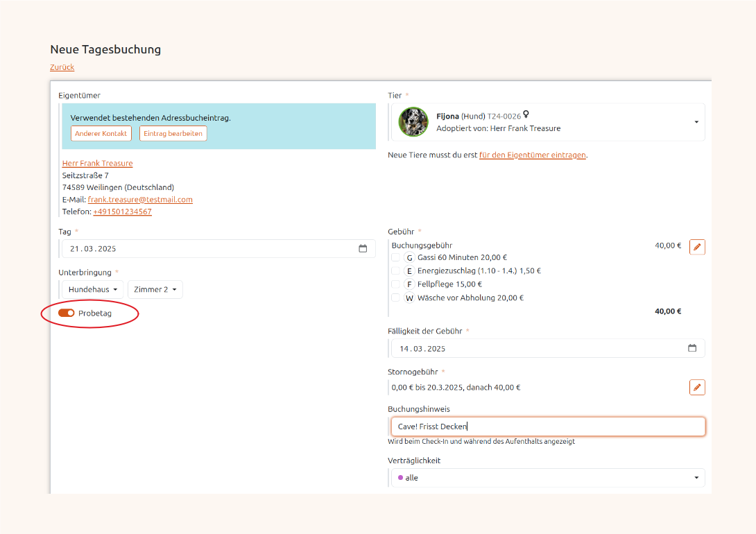Open calendar picker for Fälligkeit der Gebühr

691,348
